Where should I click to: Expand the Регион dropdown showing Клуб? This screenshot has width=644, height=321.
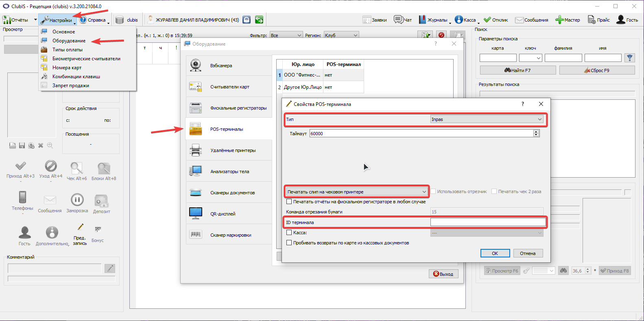pos(341,35)
